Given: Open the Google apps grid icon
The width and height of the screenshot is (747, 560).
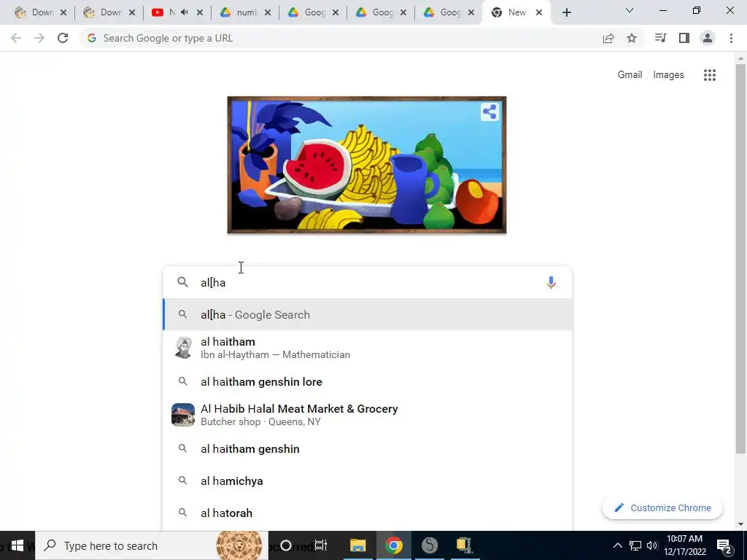Looking at the screenshot, I should [710, 75].
